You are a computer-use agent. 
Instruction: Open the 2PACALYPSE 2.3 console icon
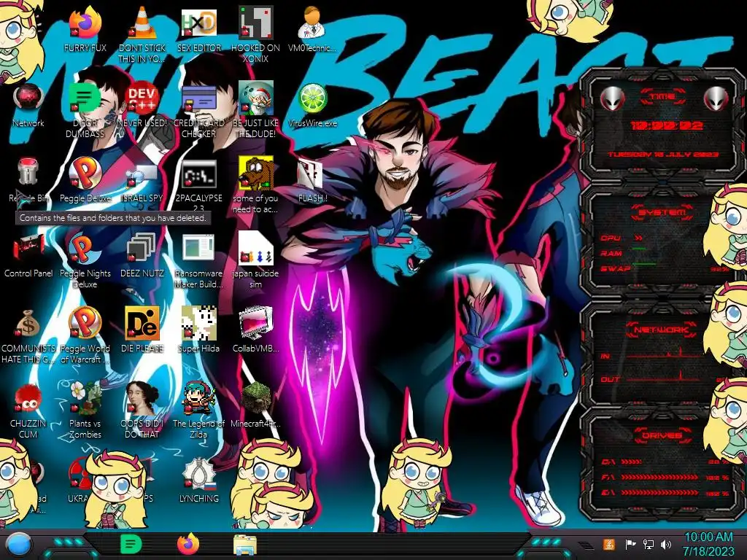198,174
